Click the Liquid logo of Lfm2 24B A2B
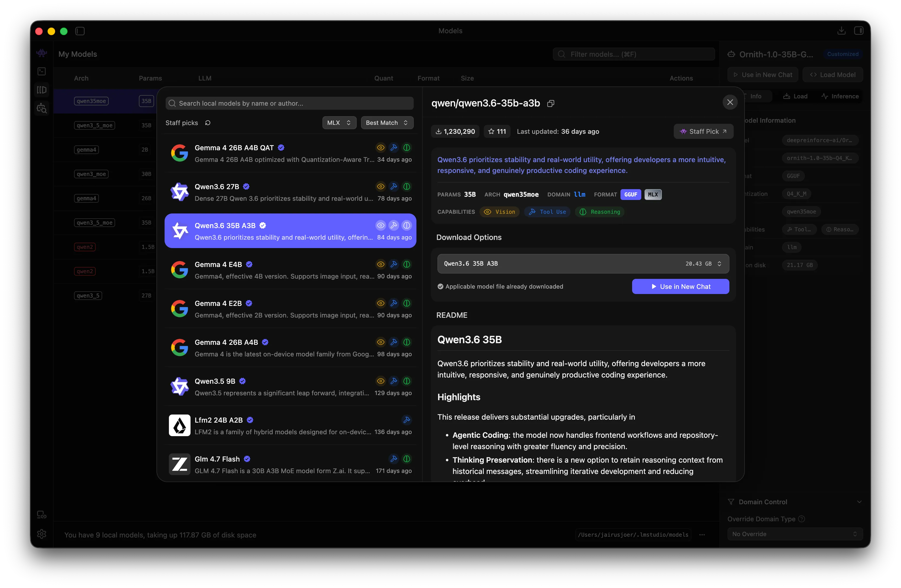The image size is (901, 588). pyautogui.click(x=179, y=426)
